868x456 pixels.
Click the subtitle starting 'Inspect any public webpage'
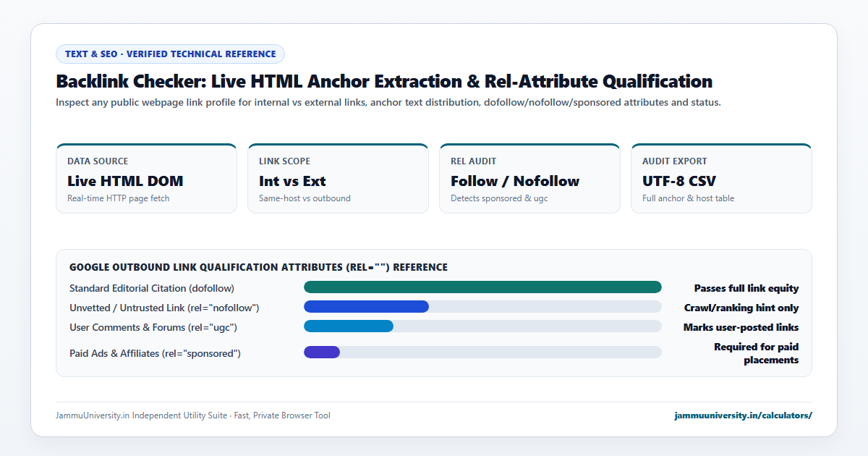click(x=388, y=102)
